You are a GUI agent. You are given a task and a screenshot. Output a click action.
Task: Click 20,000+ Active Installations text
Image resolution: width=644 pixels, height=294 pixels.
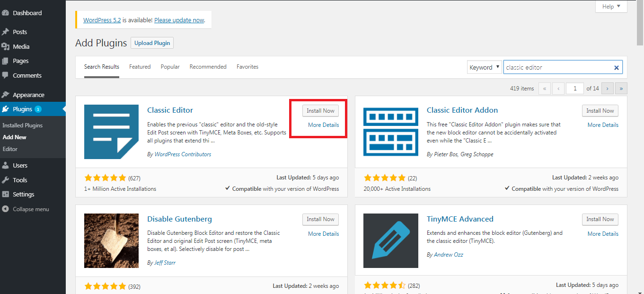[397, 189]
